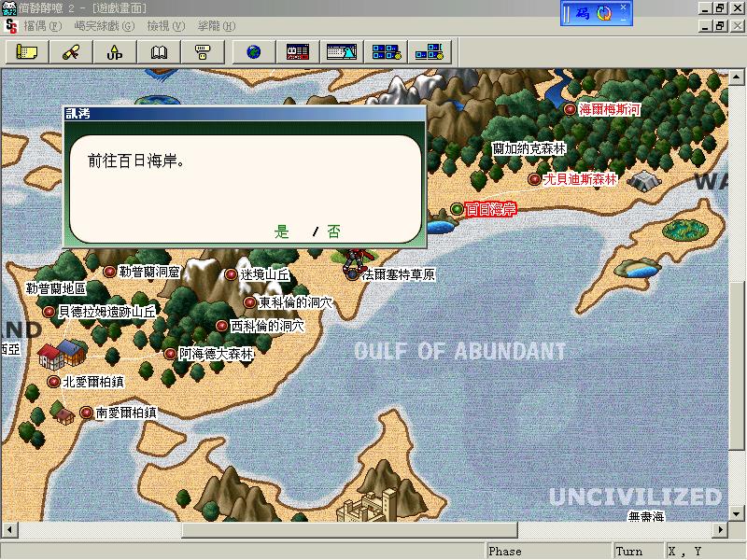Select the 尤貝迪斯森林 location marker
Screen dimensions: 747x560
(534, 179)
